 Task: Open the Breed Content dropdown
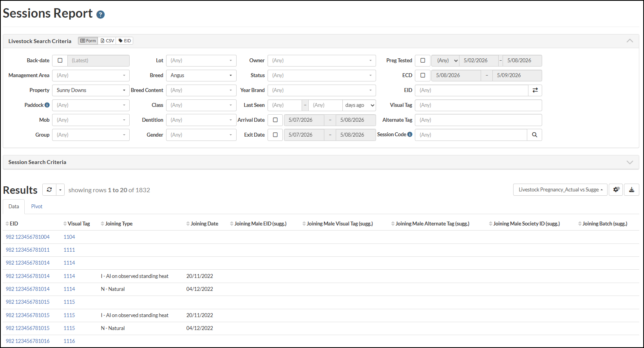(201, 90)
